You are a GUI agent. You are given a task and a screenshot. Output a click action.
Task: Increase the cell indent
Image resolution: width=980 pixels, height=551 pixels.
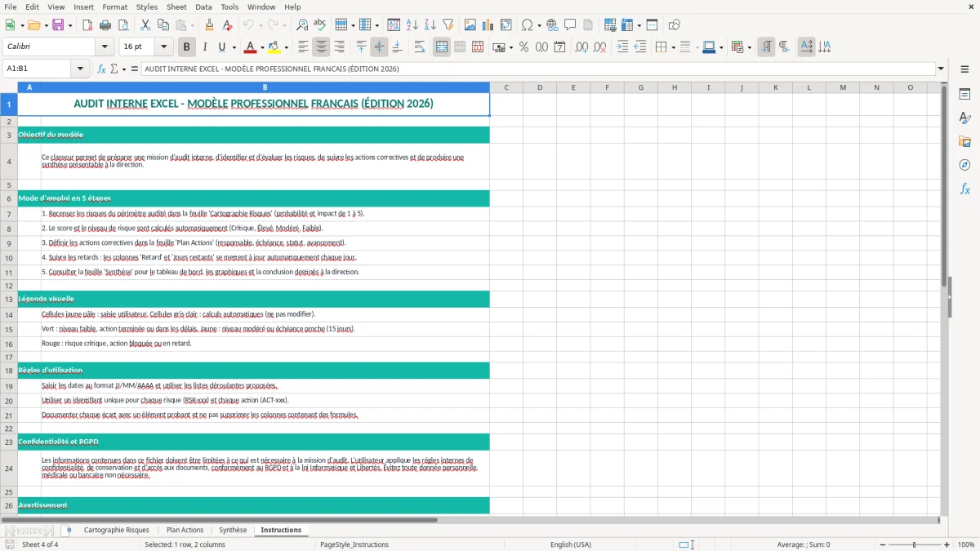pyautogui.click(x=622, y=47)
